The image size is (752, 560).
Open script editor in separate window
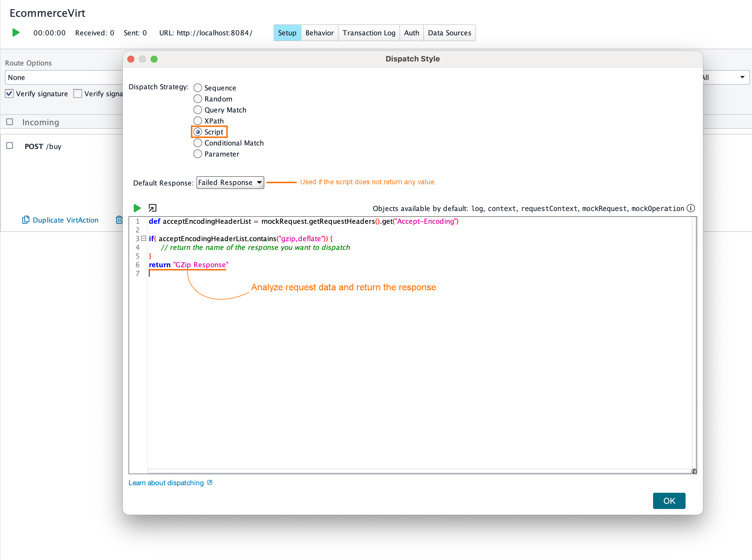(x=152, y=208)
